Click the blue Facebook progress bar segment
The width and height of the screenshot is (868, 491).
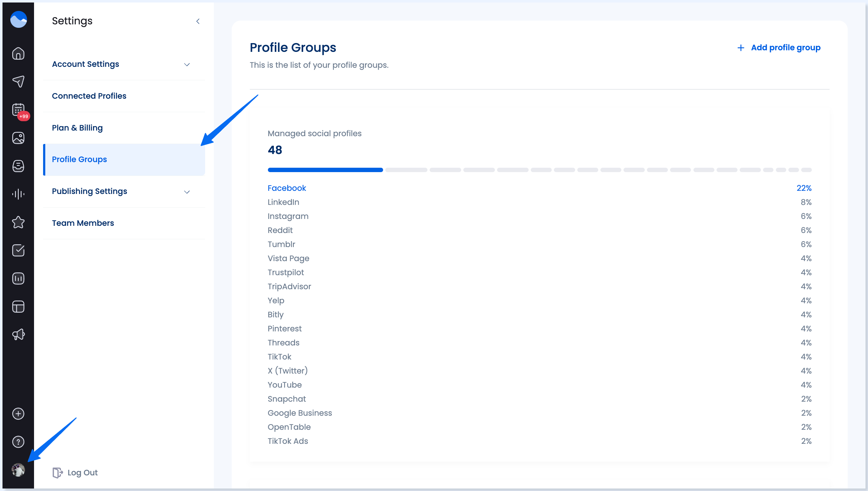pos(325,170)
